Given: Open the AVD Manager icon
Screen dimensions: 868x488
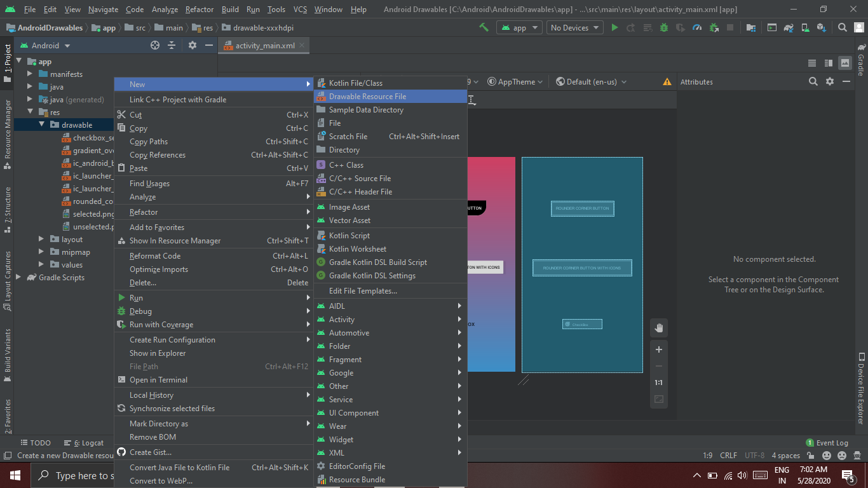Looking at the screenshot, I should (804, 27).
